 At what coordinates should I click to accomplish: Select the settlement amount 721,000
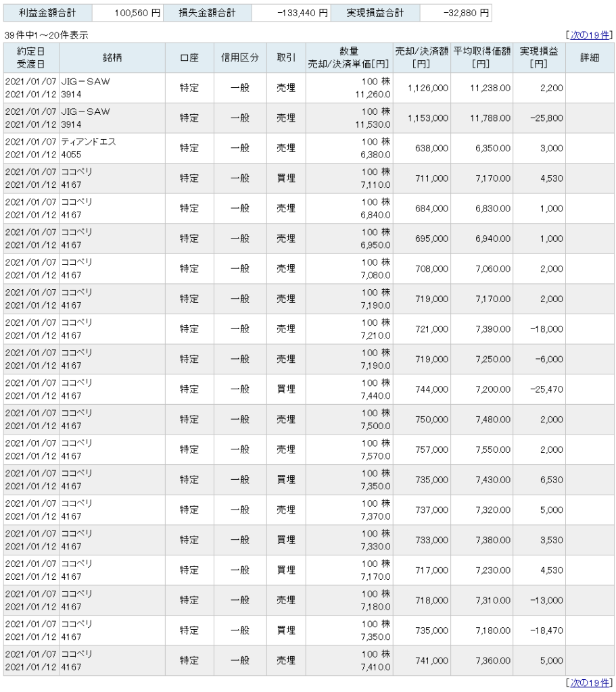click(431, 329)
